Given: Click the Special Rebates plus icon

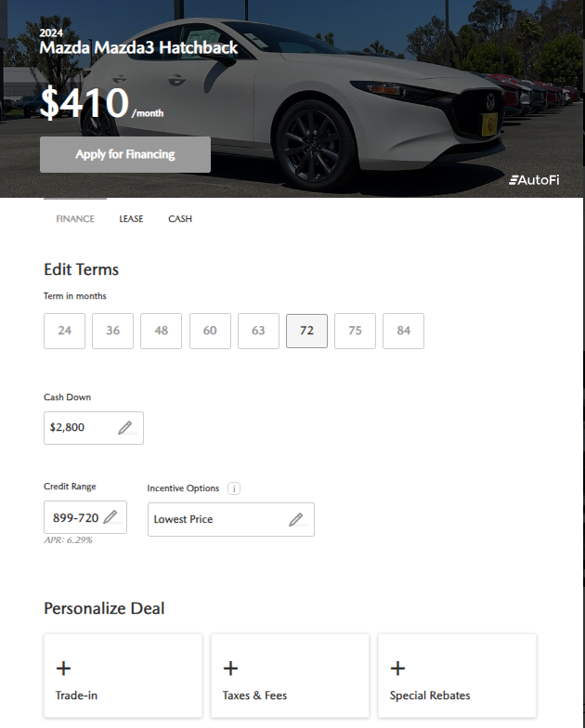Looking at the screenshot, I should [x=397, y=669].
